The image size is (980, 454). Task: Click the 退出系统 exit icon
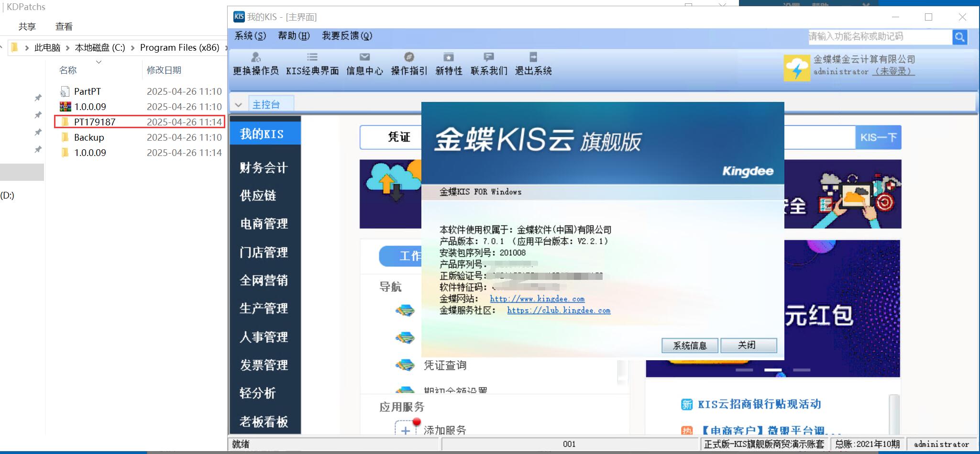pyautogui.click(x=533, y=57)
